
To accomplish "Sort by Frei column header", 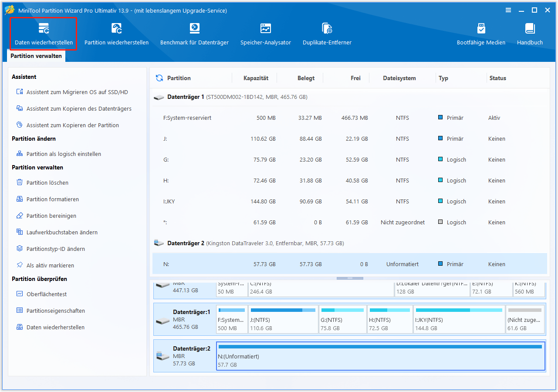I will click(355, 78).
